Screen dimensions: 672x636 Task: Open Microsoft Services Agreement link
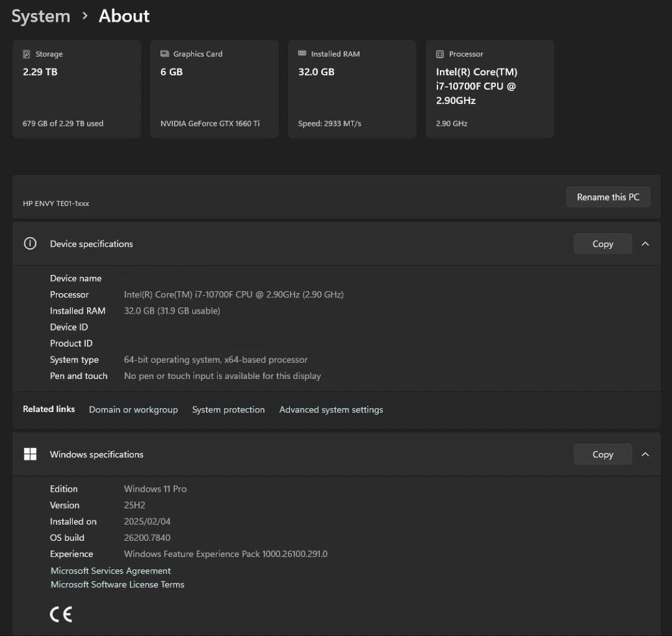tap(111, 571)
